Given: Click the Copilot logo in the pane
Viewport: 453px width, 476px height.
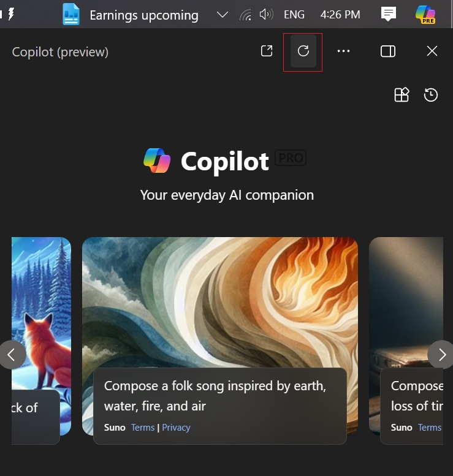Looking at the screenshot, I should coord(157,161).
